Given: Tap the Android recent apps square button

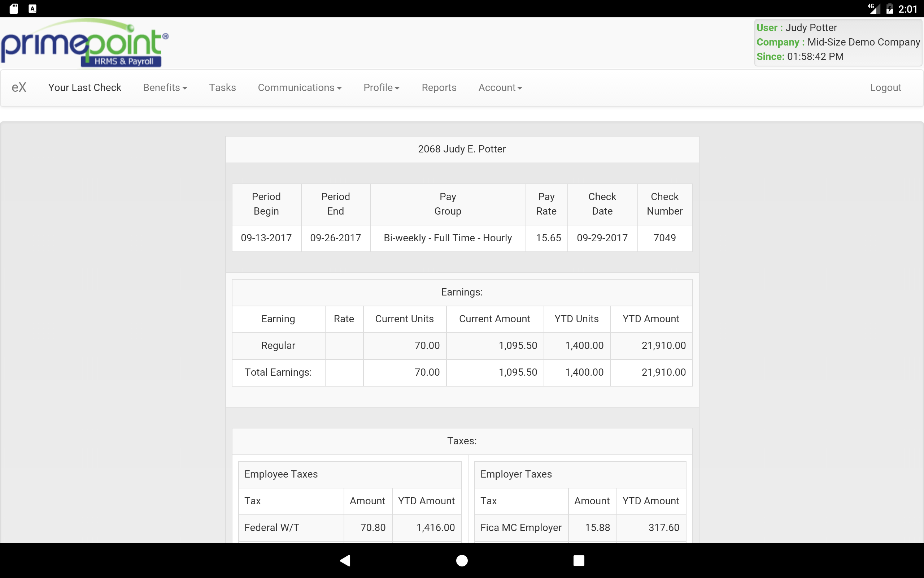Looking at the screenshot, I should point(579,560).
